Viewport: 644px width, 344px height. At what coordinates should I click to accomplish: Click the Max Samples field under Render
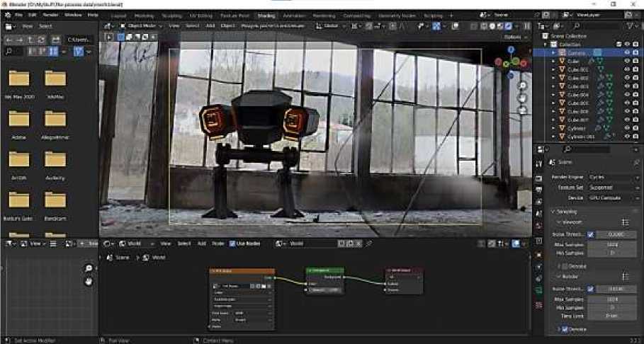coord(614,299)
